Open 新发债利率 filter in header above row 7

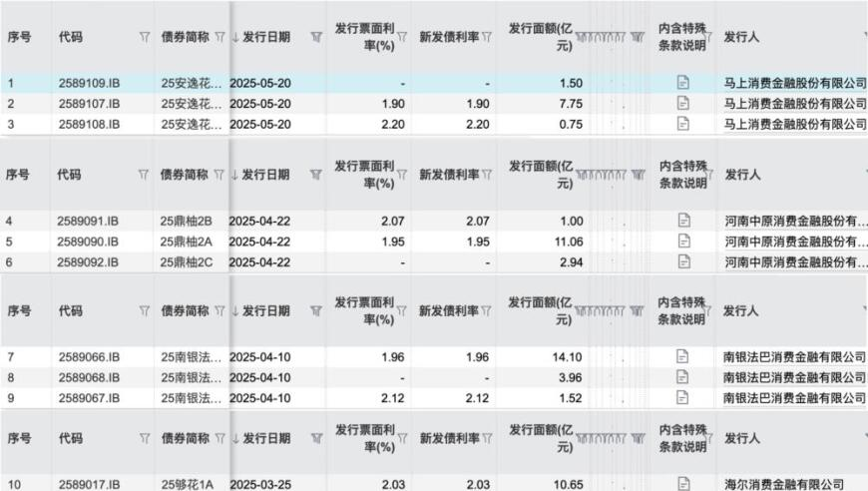(487, 311)
